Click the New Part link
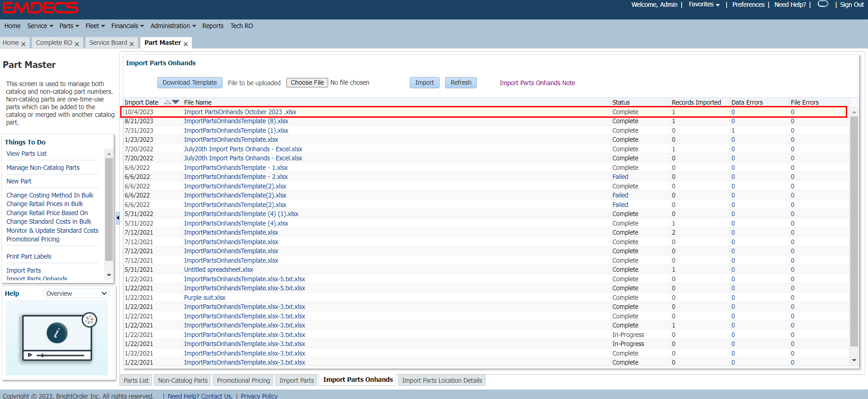 [x=19, y=181]
